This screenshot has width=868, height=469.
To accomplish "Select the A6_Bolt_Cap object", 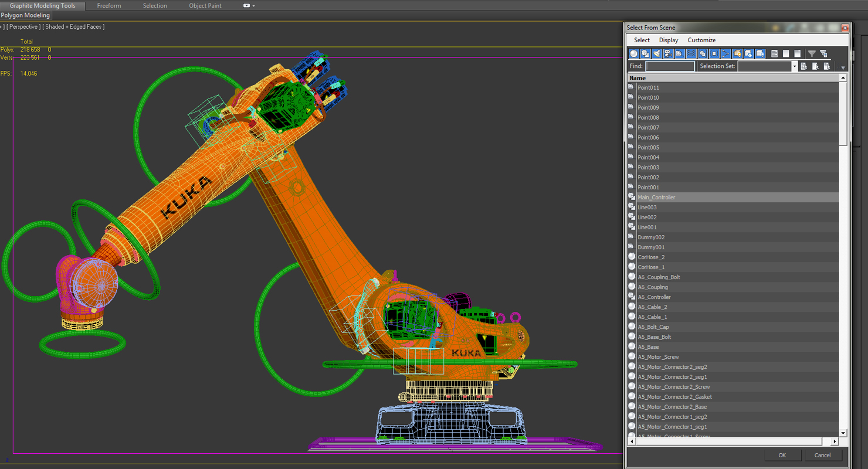I will (733, 327).
